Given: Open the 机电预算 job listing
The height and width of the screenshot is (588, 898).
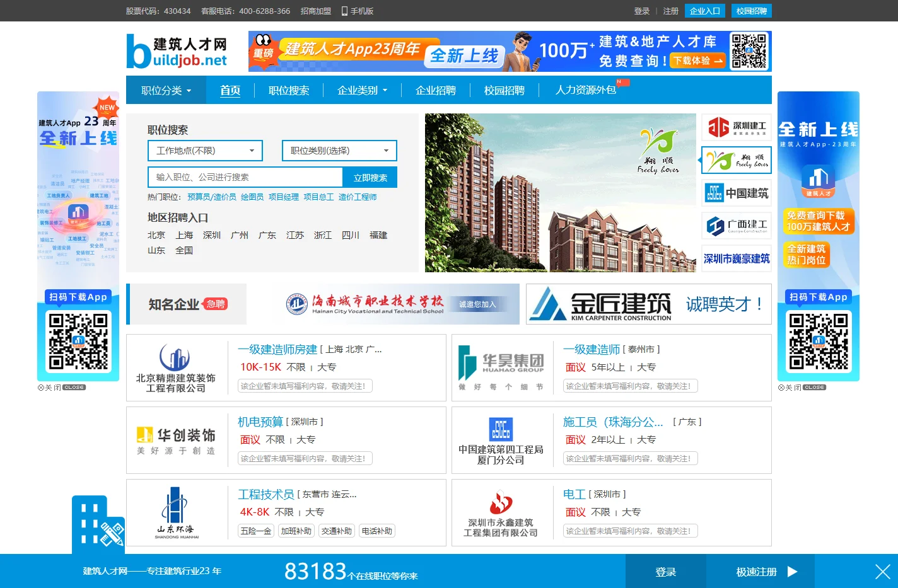Looking at the screenshot, I should tap(260, 422).
